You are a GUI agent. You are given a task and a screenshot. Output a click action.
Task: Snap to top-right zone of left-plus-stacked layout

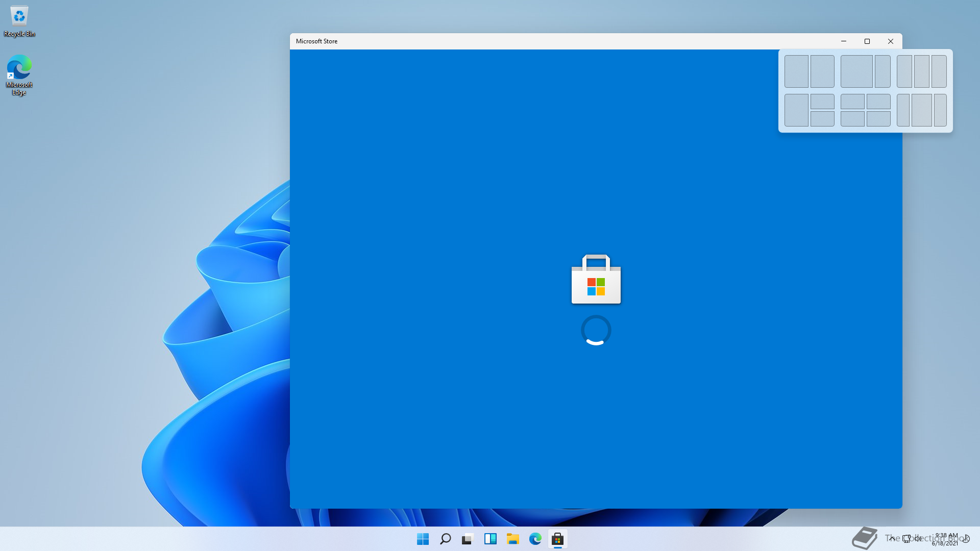pos(822,102)
